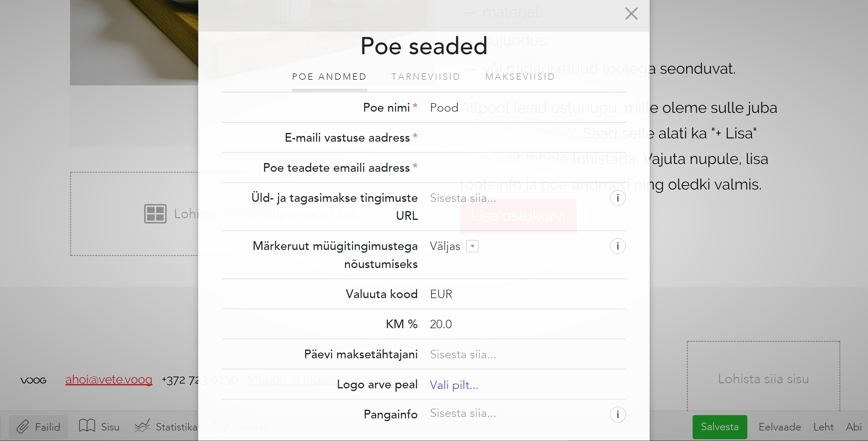Click the paperclip Failid icon
The height and width of the screenshot is (441, 868).
pos(23,427)
